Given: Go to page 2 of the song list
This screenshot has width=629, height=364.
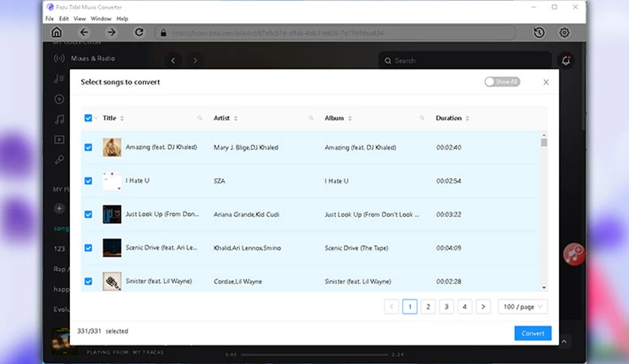Looking at the screenshot, I should tap(428, 307).
